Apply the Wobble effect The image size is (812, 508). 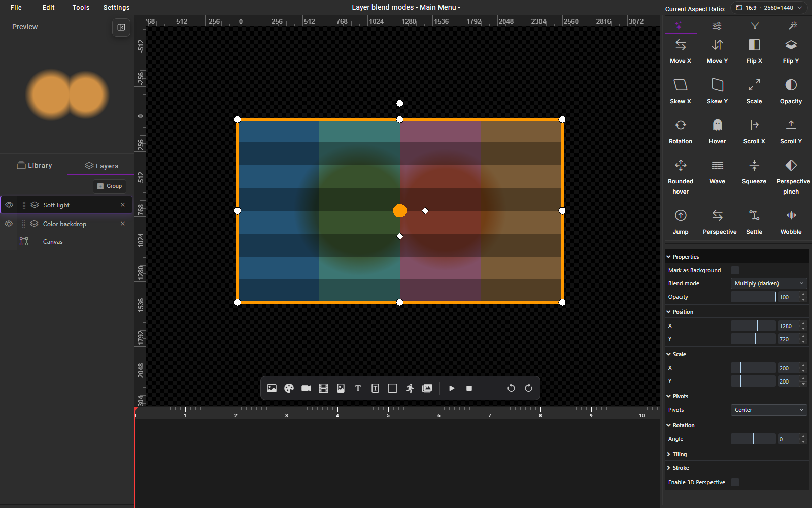(791, 222)
